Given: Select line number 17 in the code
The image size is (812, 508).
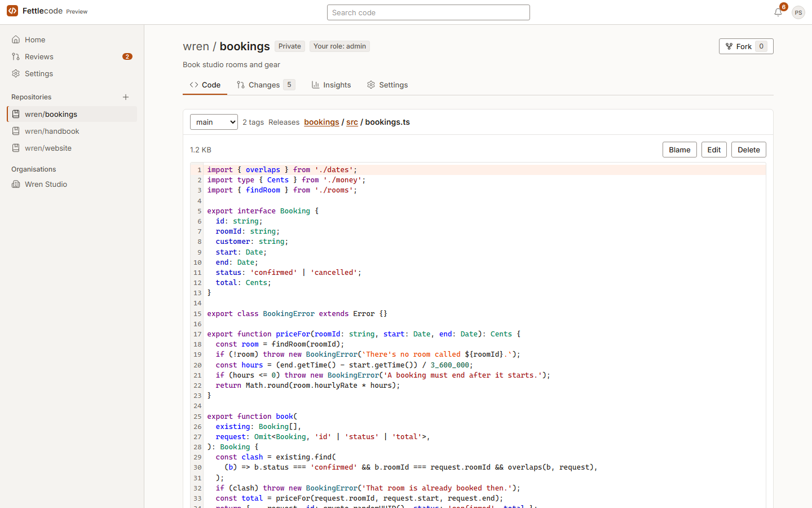Looking at the screenshot, I should click(x=197, y=334).
